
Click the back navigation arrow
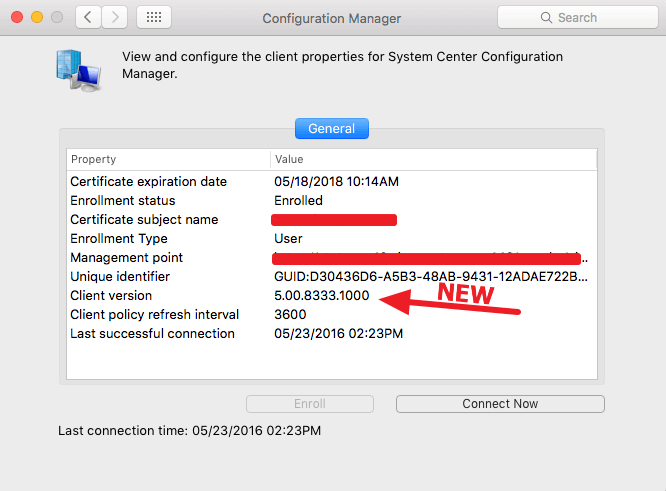pos(88,17)
